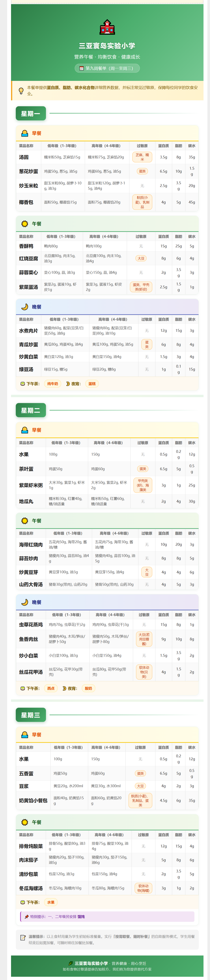Click the highlighted 馄饨 text in 特别提示

(81, 917)
